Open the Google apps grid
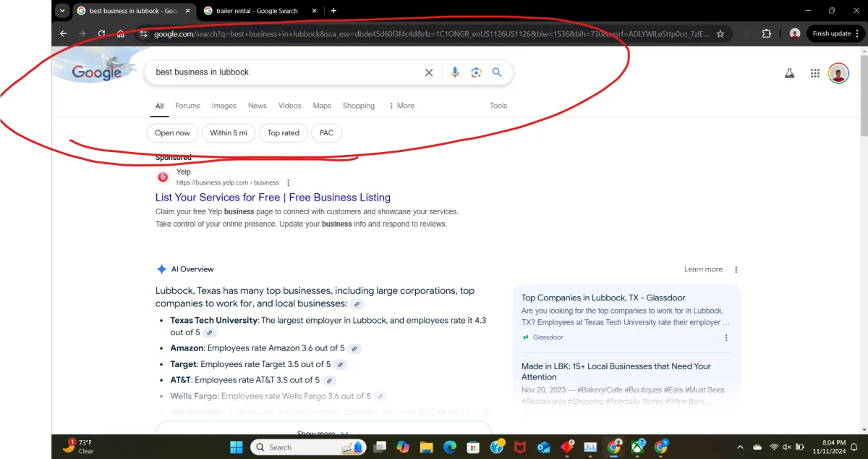The height and width of the screenshot is (459, 868). (x=815, y=73)
